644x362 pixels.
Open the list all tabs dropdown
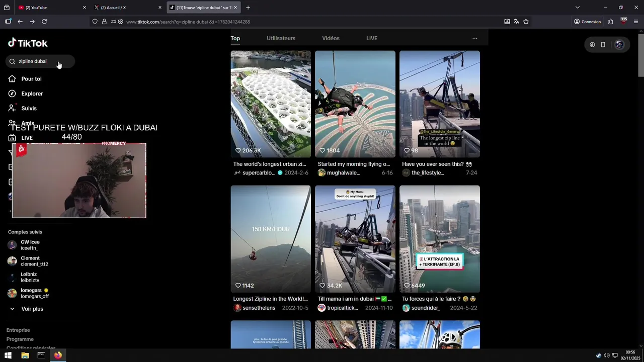578,8
